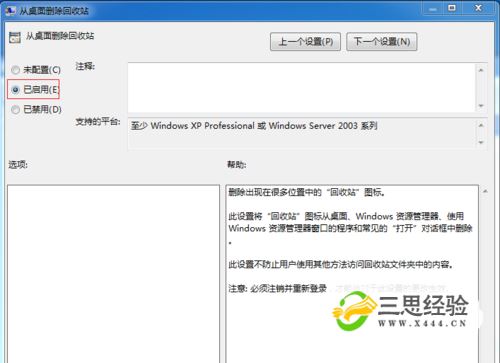Image resolution: width=500 pixels, height=363 pixels.
Task: Click the 支持的平台 Windows XP text field
Action: [x=301, y=133]
